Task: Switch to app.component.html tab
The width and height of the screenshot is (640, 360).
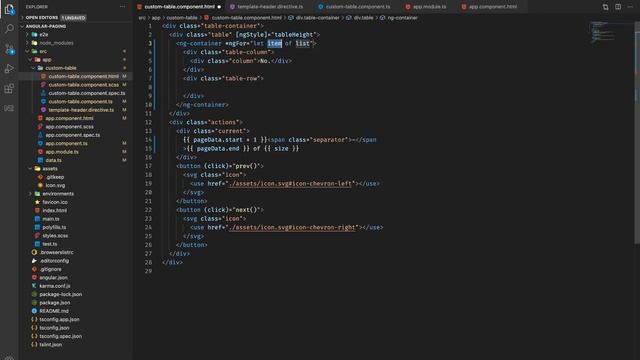Action: coord(493,7)
